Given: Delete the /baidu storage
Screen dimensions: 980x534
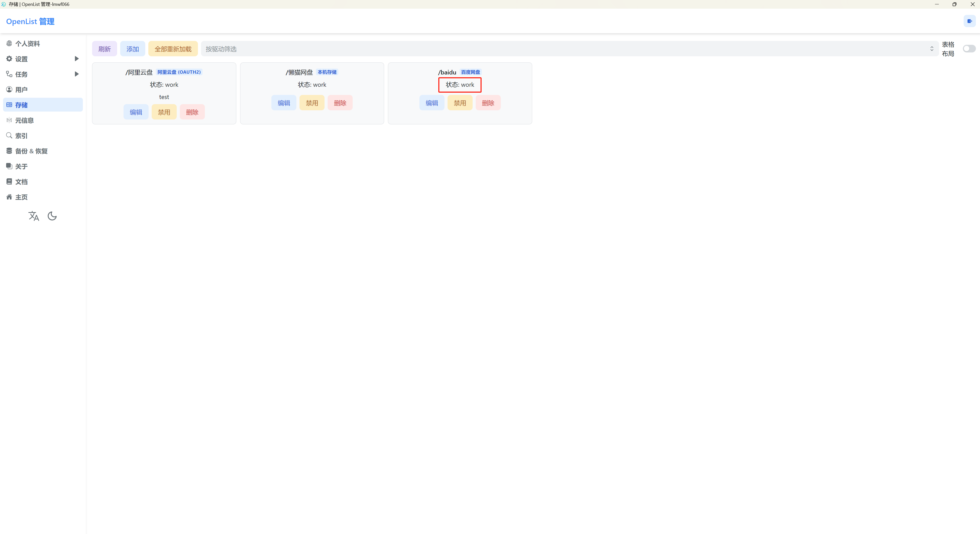Looking at the screenshot, I should (x=488, y=103).
